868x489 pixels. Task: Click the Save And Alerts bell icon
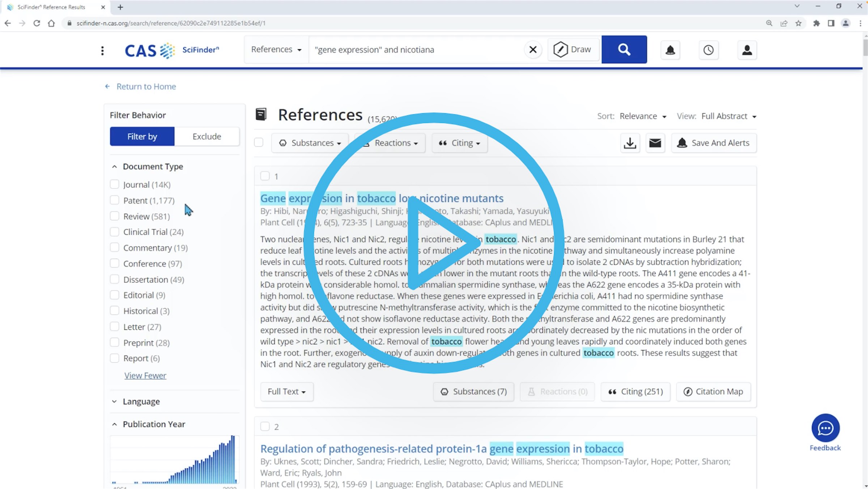point(682,143)
